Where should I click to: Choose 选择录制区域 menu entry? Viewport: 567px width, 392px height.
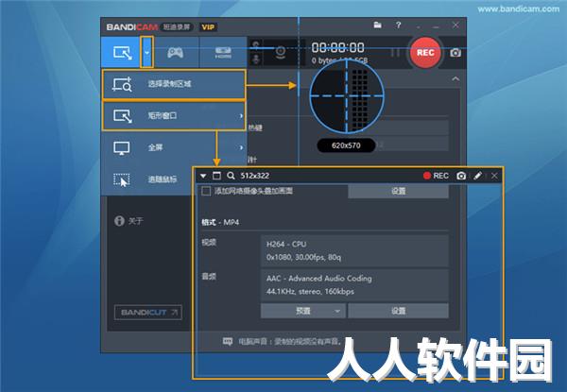point(174,85)
